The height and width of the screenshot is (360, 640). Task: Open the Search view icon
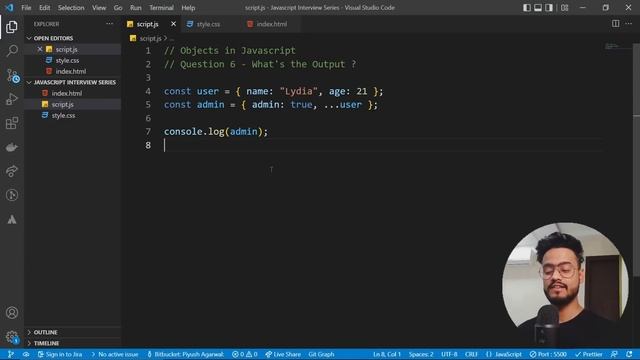(x=12, y=51)
